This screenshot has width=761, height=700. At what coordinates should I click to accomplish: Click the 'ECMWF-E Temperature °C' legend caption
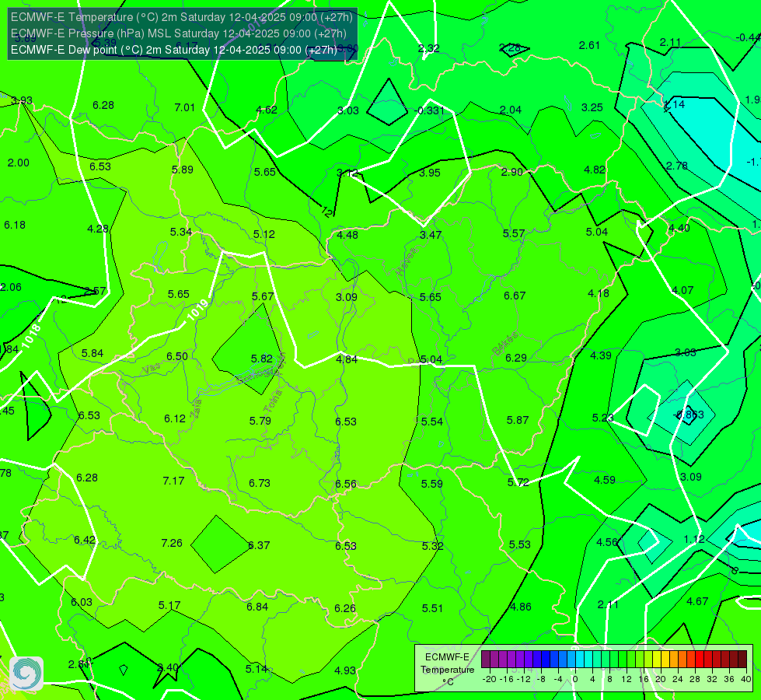[x=448, y=670]
